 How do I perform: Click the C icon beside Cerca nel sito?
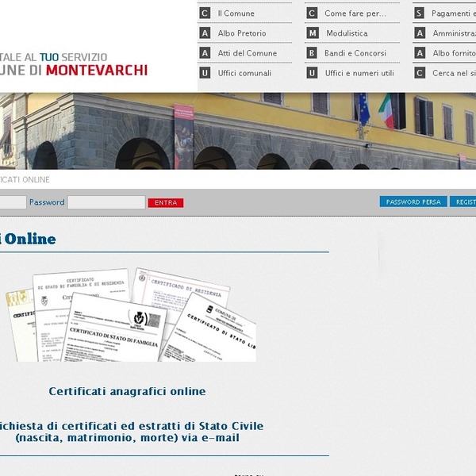tap(420, 73)
